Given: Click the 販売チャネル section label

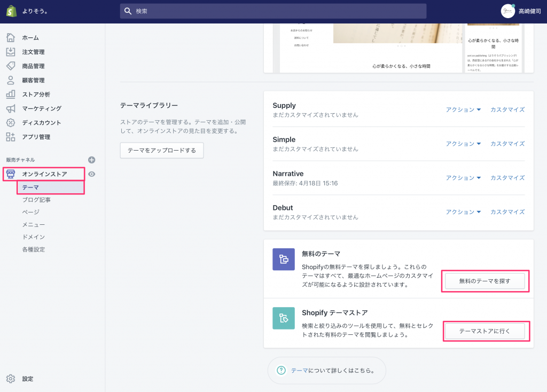Looking at the screenshot, I should (21, 160).
